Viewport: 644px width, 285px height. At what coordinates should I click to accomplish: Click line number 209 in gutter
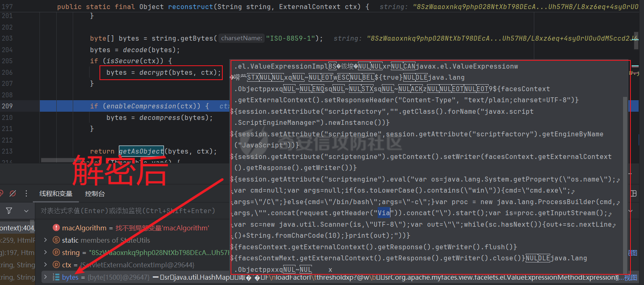[7, 106]
